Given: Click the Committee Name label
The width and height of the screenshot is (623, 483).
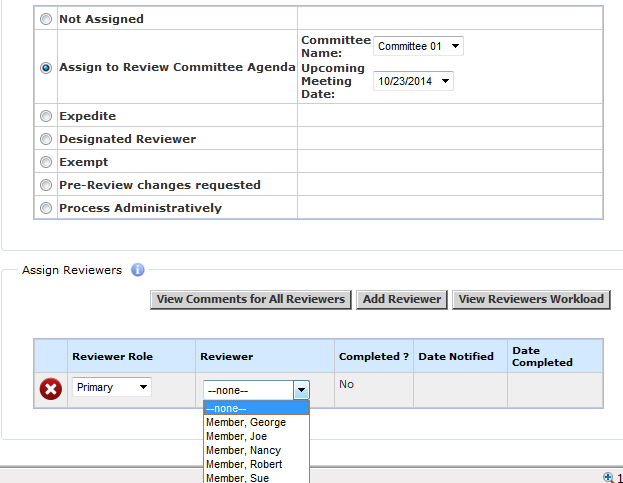Looking at the screenshot, I should [336, 46].
